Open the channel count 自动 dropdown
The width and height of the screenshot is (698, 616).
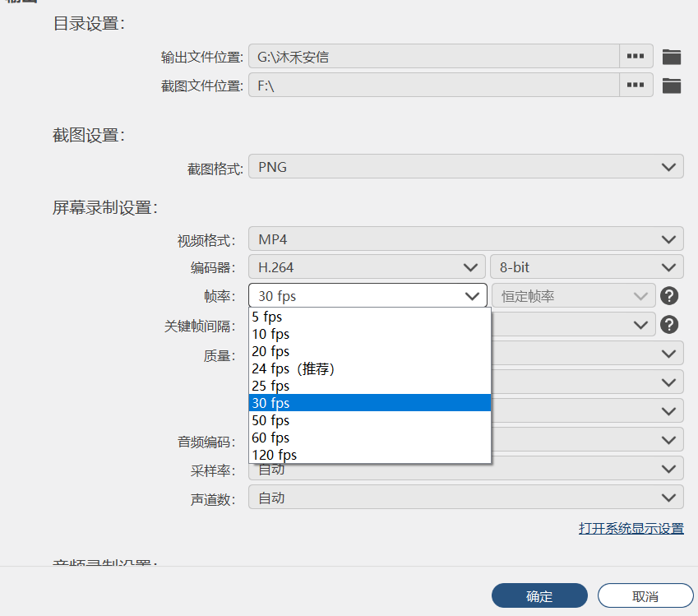click(465, 497)
